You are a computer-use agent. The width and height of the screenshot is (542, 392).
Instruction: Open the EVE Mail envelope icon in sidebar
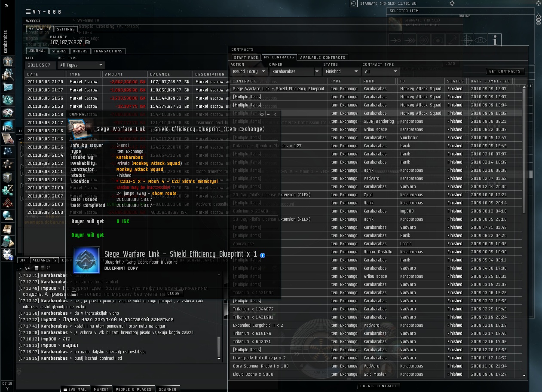point(7,87)
